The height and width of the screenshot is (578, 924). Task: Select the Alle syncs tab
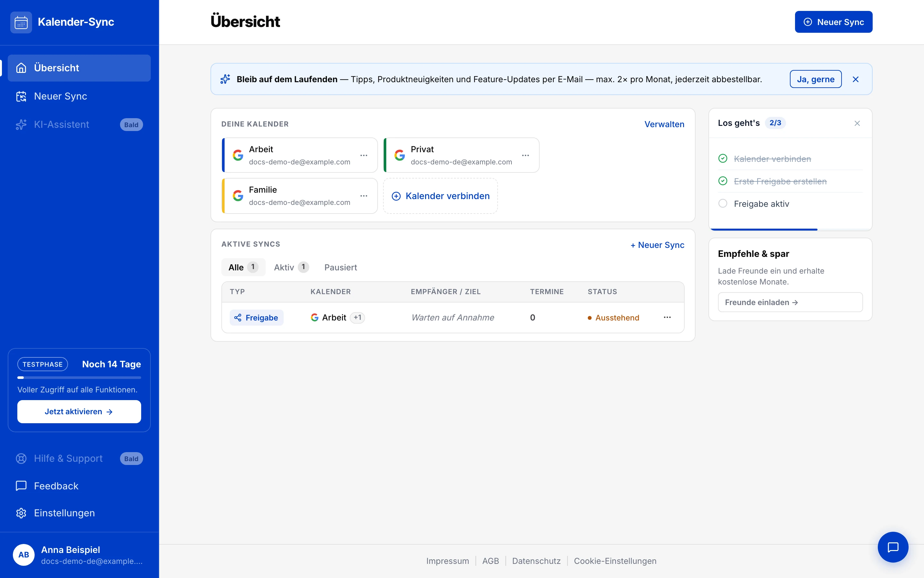click(243, 267)
